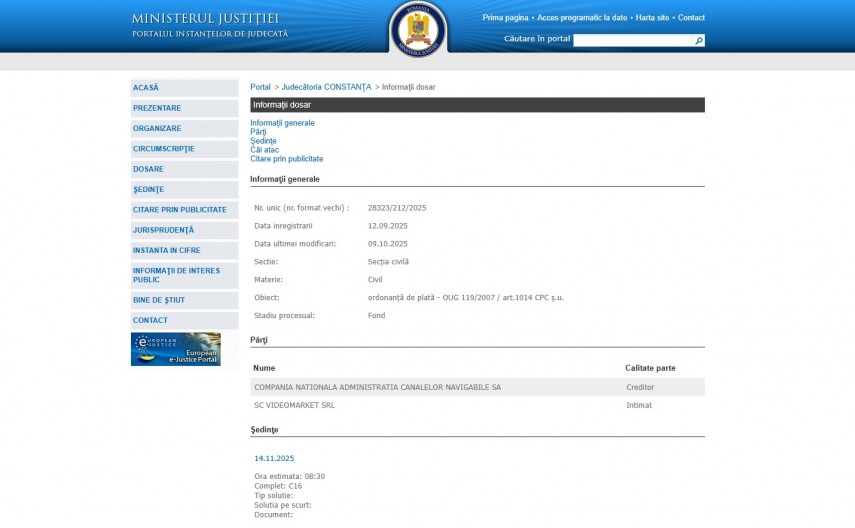Open the ACASĂ sidebar menu item
This screenshot has height=528, width=855.
tap(184, 88)
